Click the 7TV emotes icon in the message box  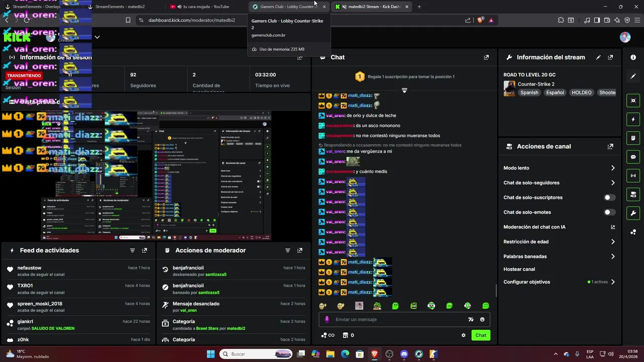[471, 320]
